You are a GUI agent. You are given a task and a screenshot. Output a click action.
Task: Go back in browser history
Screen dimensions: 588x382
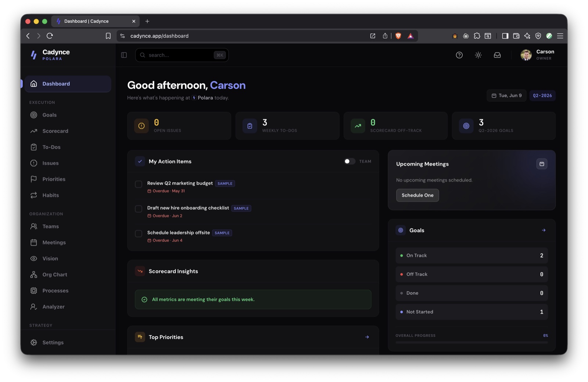pos(28,36)
